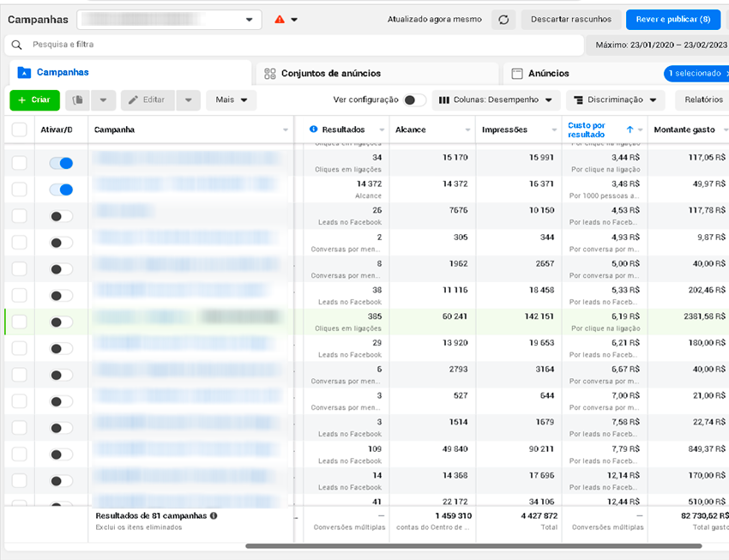Click the Discriminação breakdown icon
This screenshot has width=729, height=560.
coord(578,100)
